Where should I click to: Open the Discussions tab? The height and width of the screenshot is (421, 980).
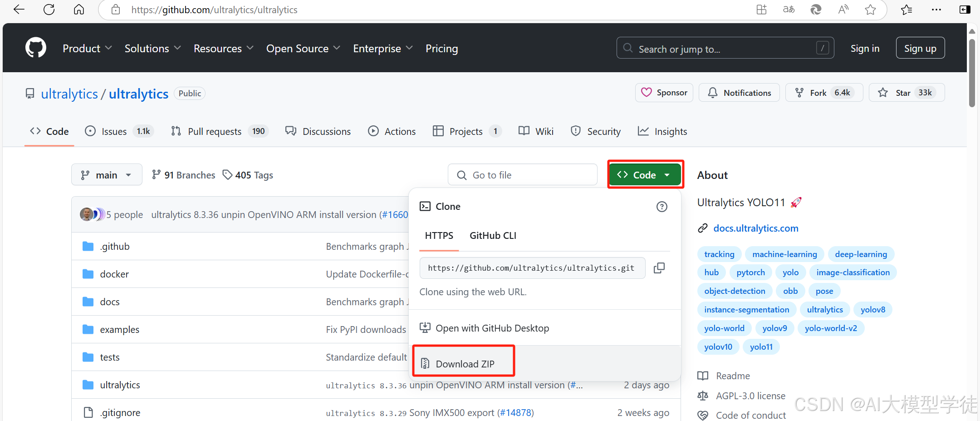click(318, 131)
